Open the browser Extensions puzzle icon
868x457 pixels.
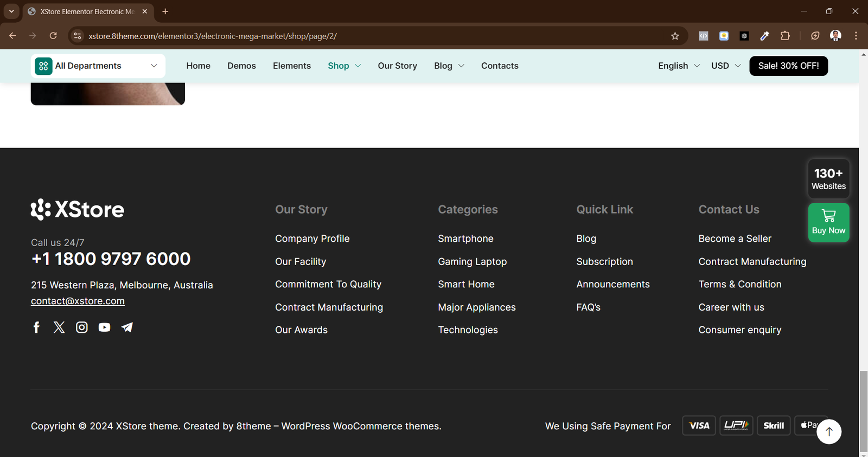pos(785,36)
